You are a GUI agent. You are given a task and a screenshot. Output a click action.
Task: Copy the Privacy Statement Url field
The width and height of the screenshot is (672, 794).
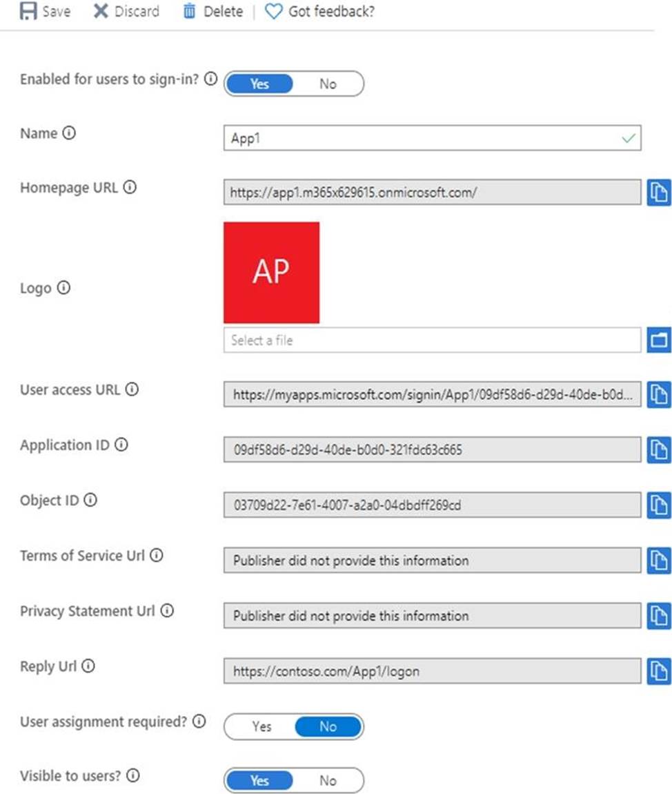click(659, 616)
